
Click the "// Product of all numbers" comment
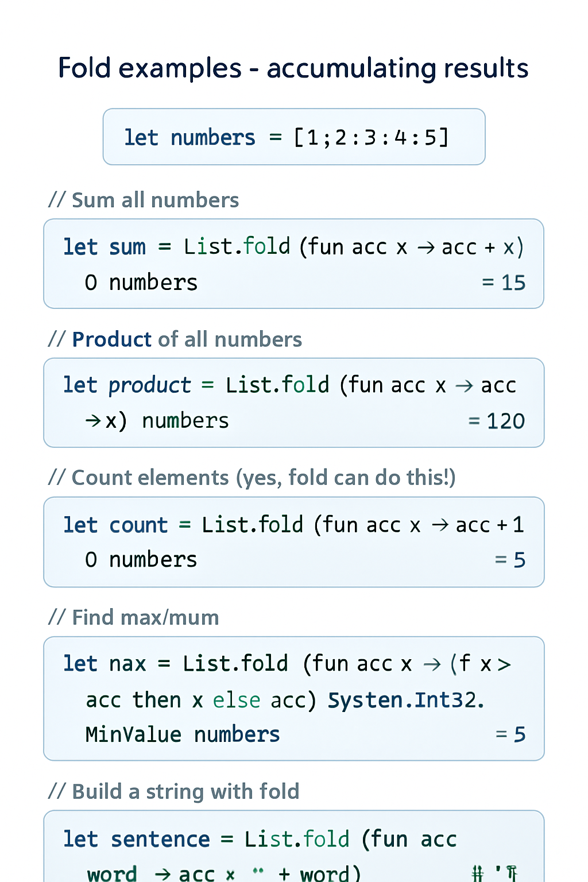pos(175,339)
